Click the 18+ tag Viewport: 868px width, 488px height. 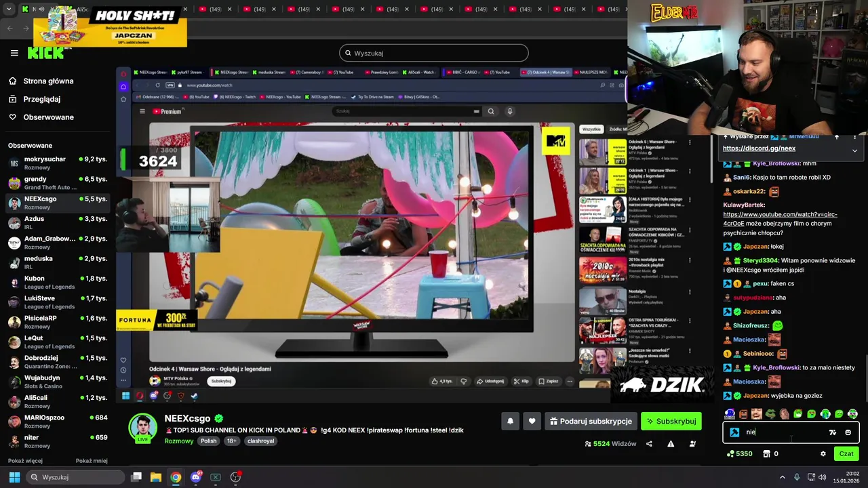231,441
